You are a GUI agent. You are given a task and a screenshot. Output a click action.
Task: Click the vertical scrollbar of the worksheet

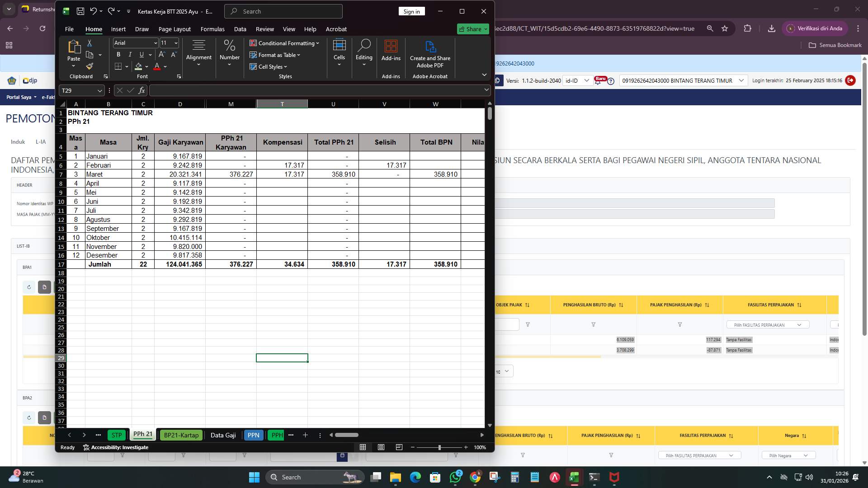489,115
